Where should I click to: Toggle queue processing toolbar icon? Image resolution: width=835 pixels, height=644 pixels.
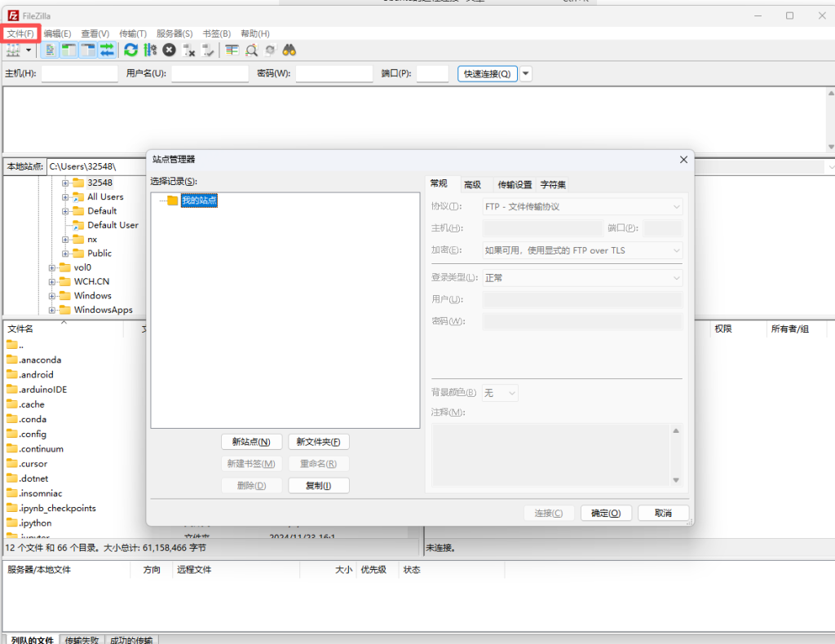click(x=149, y=51)
